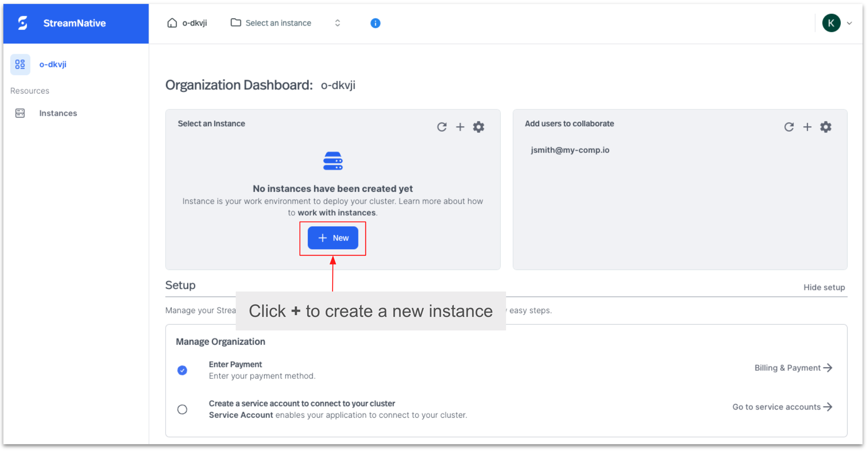This screenshot has height=451, width=868.
Task: Open the home icon in the breadcrumb bar
Action: coord(172,23)
